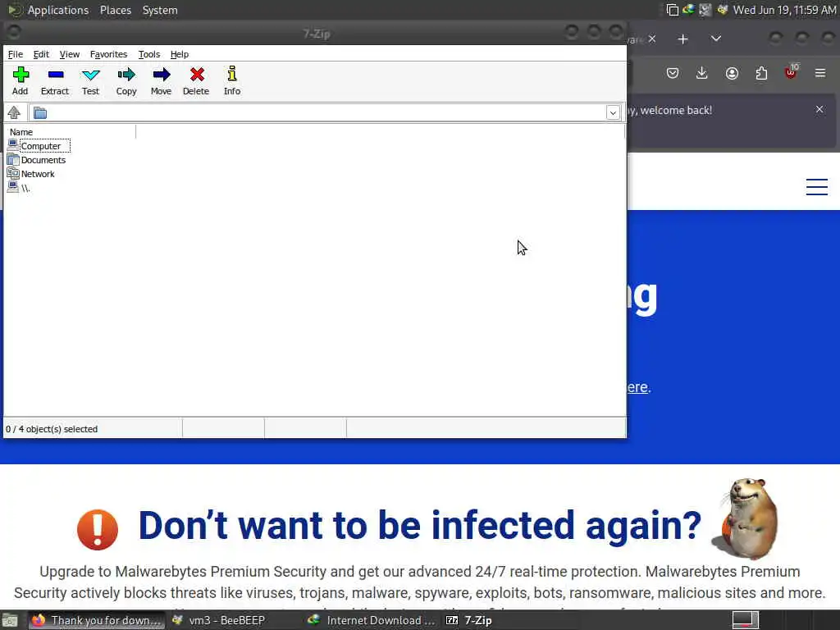Run the Test archive tool
This screenshot has height=630, width=840.
(90, 81)
